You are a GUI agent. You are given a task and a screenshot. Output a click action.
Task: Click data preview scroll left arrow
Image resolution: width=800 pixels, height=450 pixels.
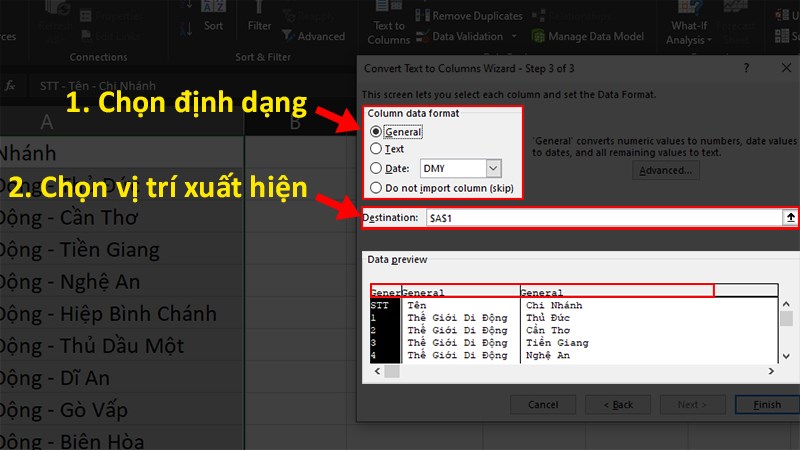click(x=377, y=371)
